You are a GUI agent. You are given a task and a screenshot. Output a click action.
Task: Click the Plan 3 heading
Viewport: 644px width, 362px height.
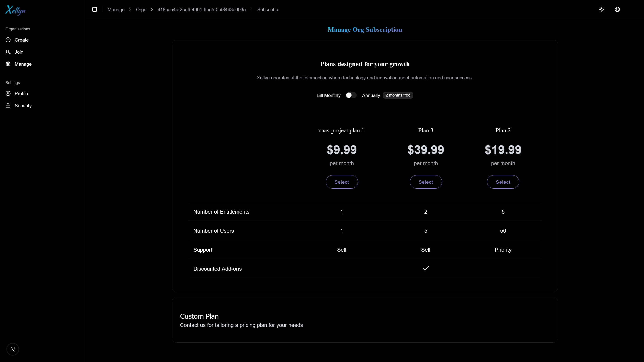pyautogui.click(x=426, y=130)
